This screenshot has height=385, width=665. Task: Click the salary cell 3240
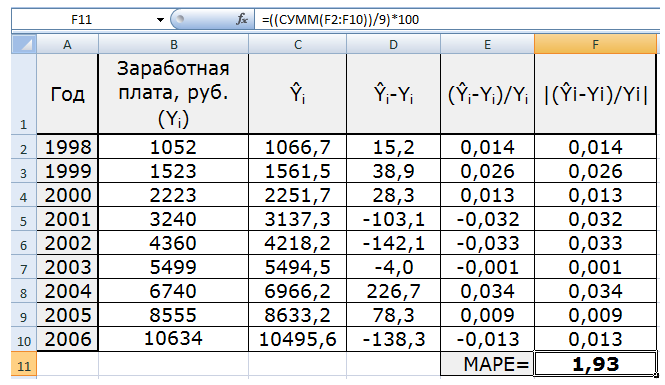[173, 219]
